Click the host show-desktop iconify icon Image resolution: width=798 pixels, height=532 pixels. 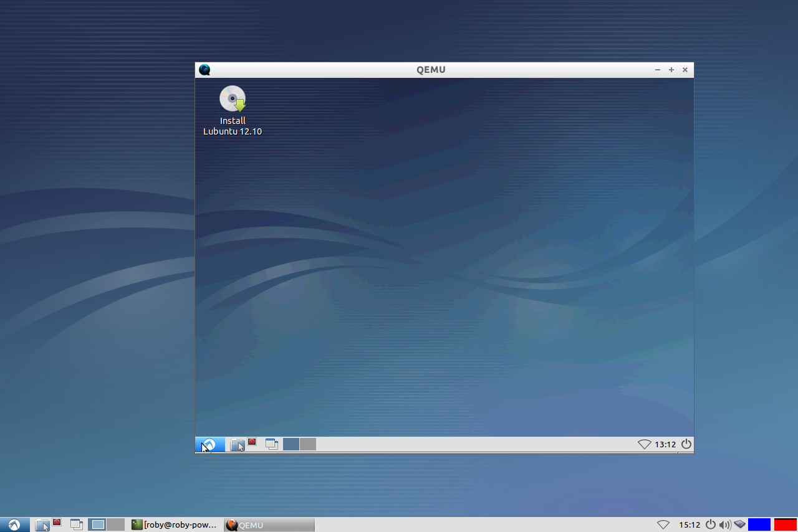click(77, 525)
